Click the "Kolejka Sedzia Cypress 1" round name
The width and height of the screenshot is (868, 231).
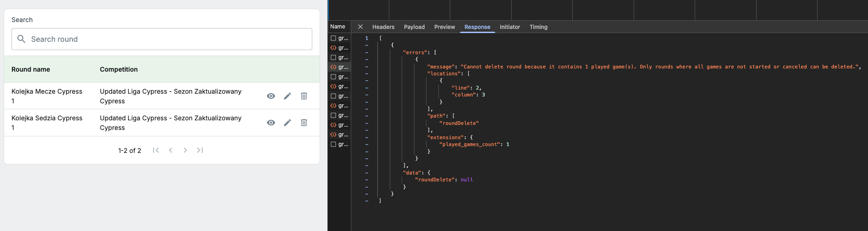(47, 123)
